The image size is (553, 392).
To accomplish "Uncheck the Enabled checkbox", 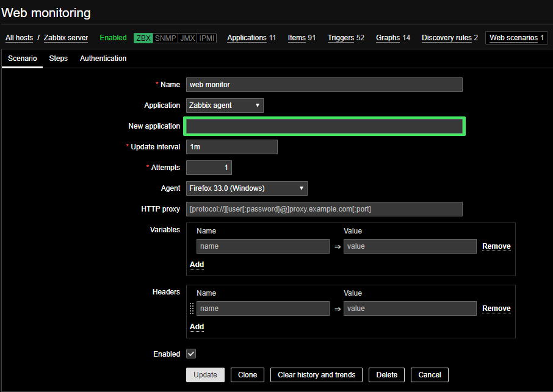I will pos(191,354).
